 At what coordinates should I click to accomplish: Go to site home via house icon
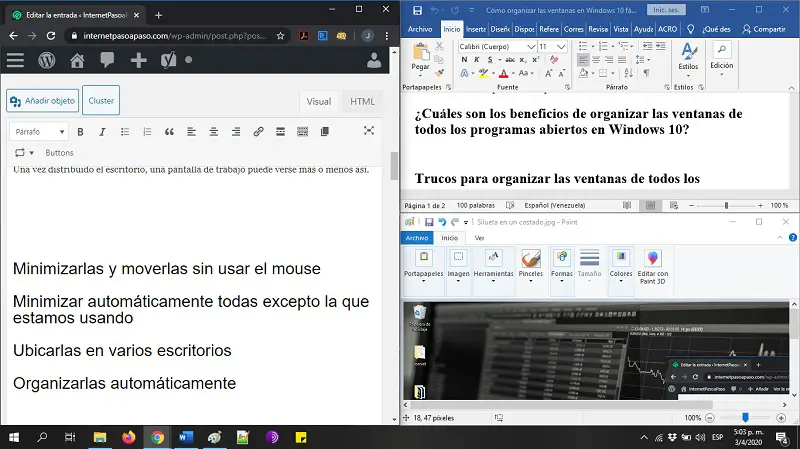pos(77,61)
